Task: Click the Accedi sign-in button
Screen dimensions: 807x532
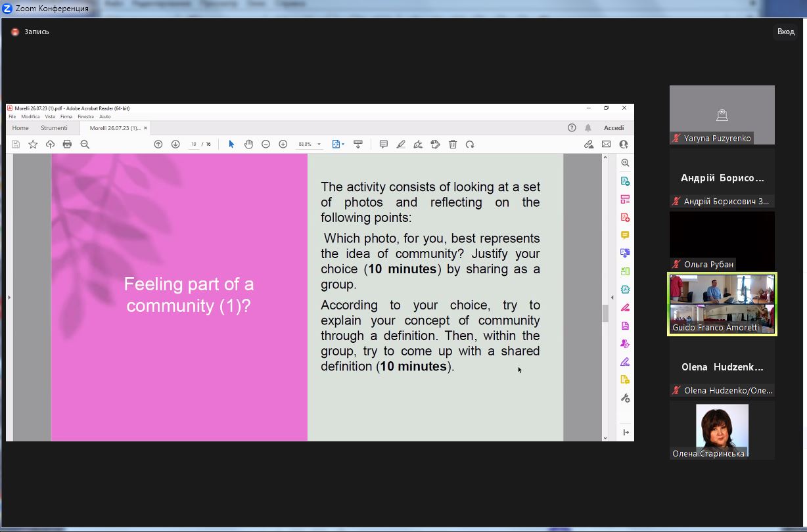Action: click(x=614, y=128)
